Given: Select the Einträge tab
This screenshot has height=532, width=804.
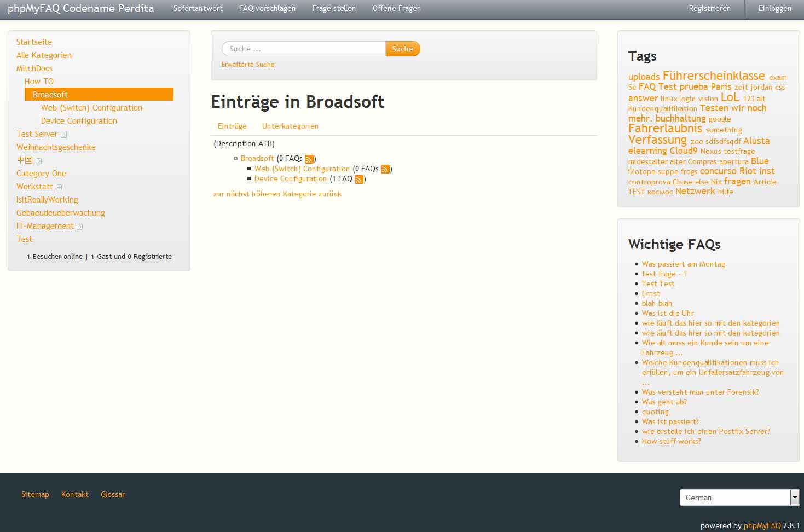Looking at the screenshot, I should pyautogui.click(x=232, y=126).
